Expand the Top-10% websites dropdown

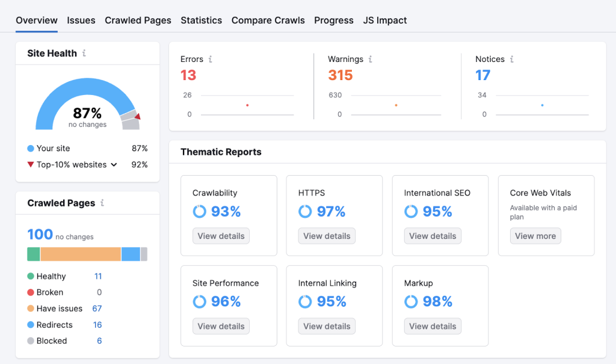click(114, 164)
